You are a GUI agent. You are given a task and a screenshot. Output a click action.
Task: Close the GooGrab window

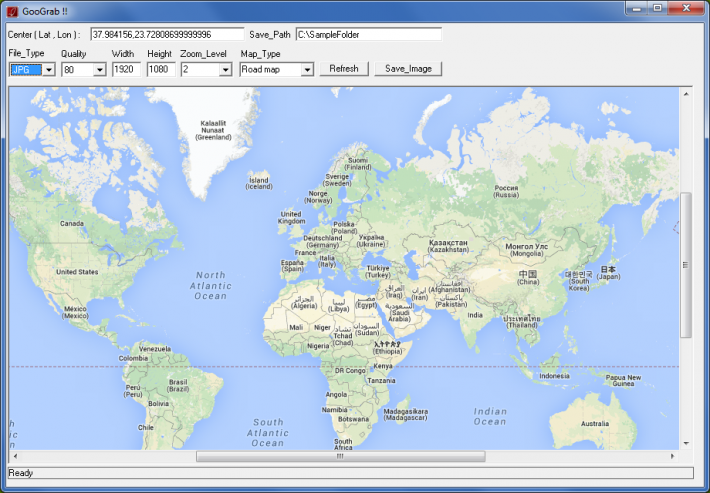[686, 8]
